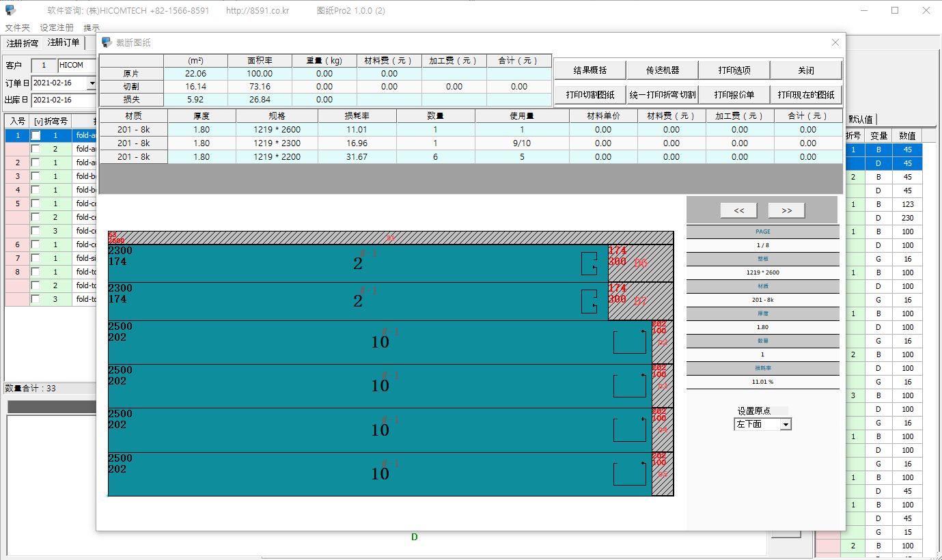This screenshot has height=560, width=942.
Task: Click the 打印切割图纸 button
Action: (x=590, y=95)
